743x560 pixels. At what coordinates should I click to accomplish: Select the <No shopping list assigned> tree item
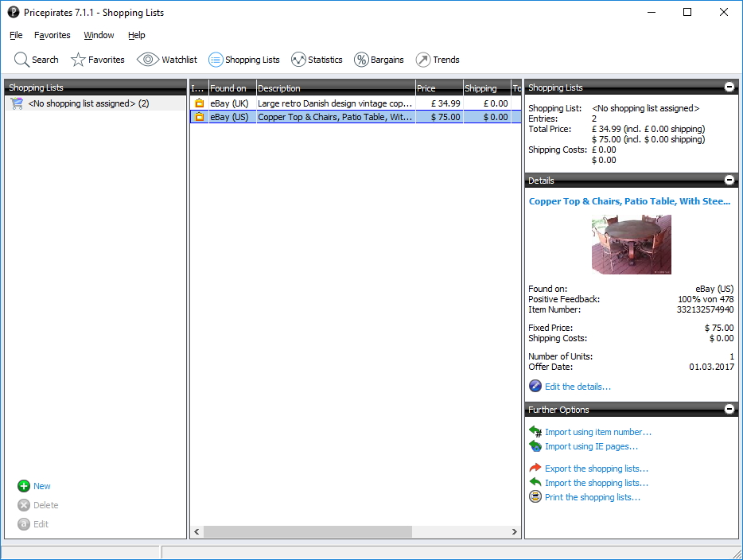pyautogui.click(x=86, y=102)
